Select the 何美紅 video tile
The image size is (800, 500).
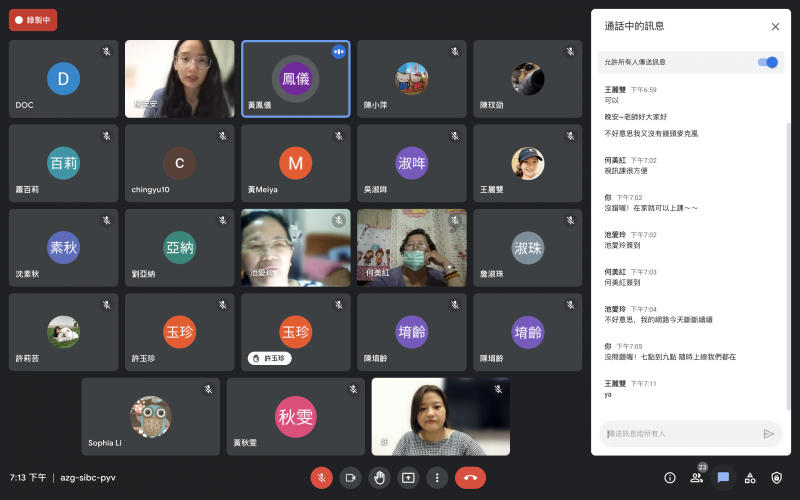[x=412, y=248]
